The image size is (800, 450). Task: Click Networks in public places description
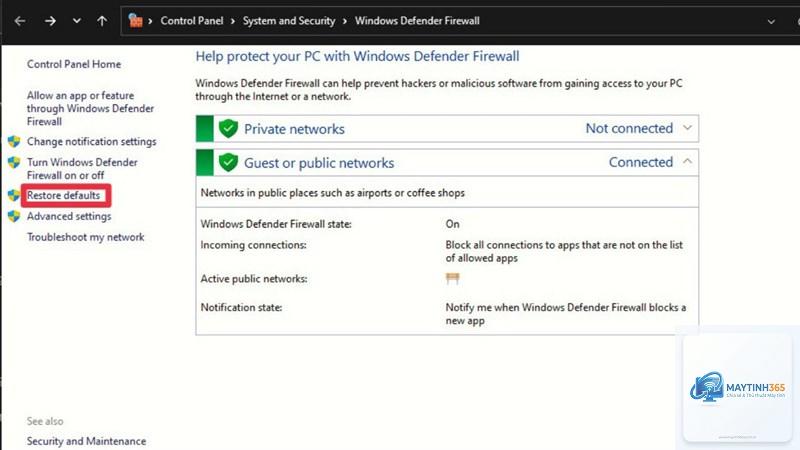point(333,193)
